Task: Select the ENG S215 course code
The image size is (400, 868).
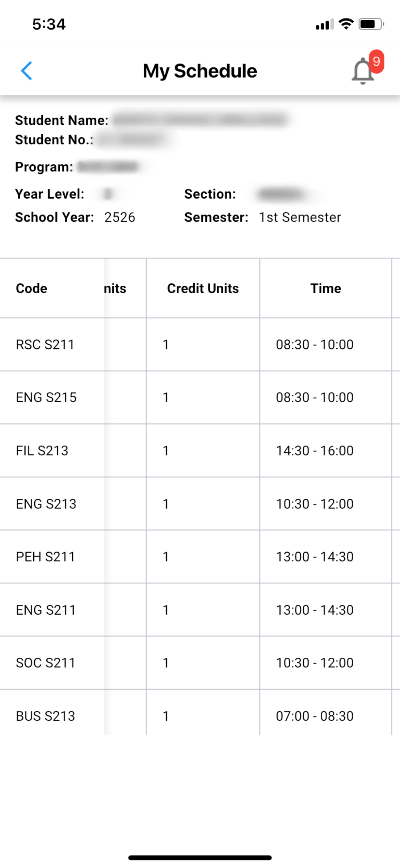Action: tap(46, 397)
